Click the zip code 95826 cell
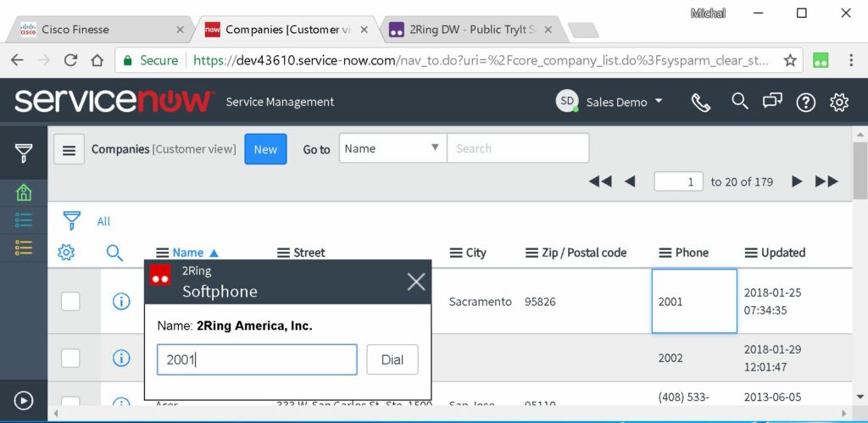868x423 pixels. pos(540,302)
